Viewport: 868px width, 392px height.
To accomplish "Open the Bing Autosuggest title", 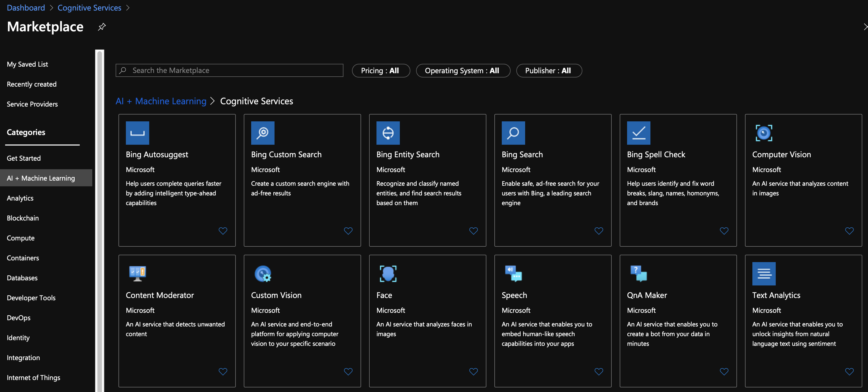I will click(x=157, y=154).
